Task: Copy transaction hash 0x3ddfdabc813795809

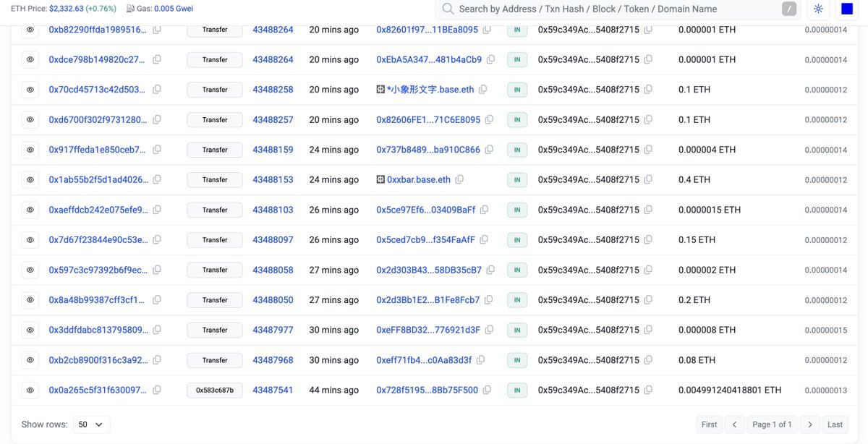Action: click(x=157, y=330)
